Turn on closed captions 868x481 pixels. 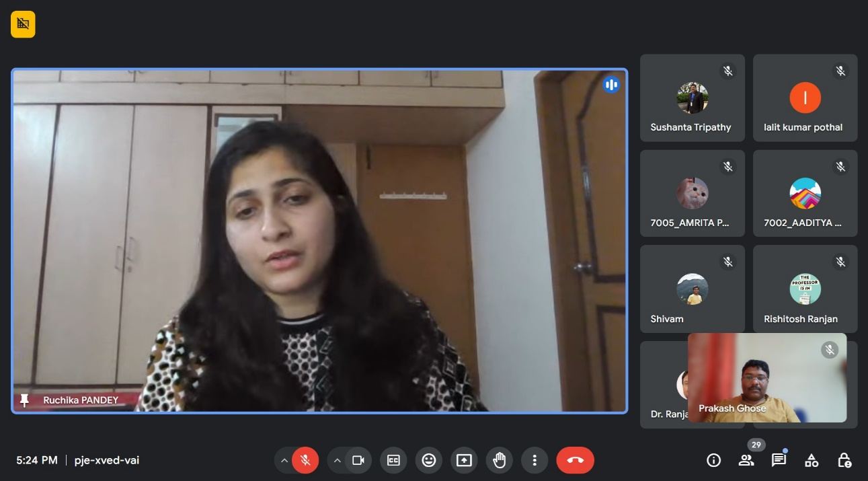(x=393, y=460)
